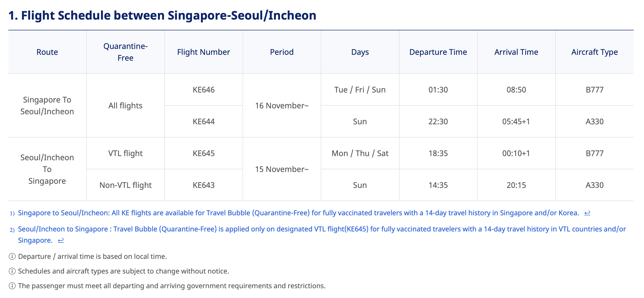Select the Flight Number column header
Viewport: 644px width, 298px height.
pyautogui.click(x=204, y=52)
